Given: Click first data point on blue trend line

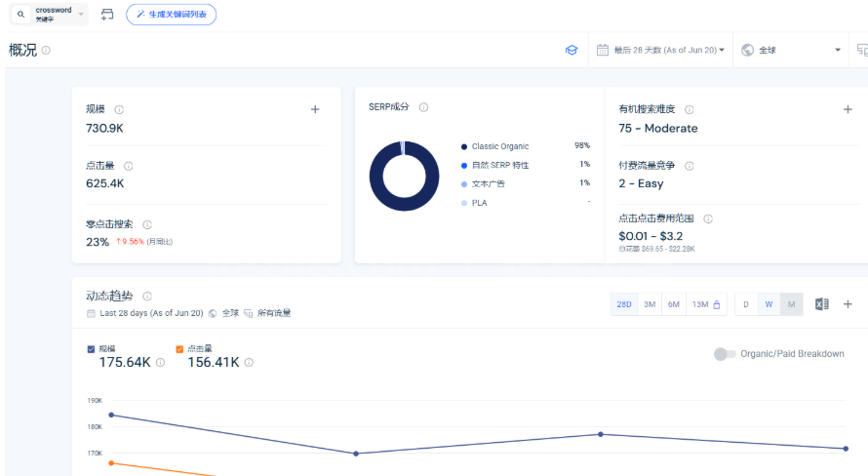Looking at the screenshot, I should (111, 415).
